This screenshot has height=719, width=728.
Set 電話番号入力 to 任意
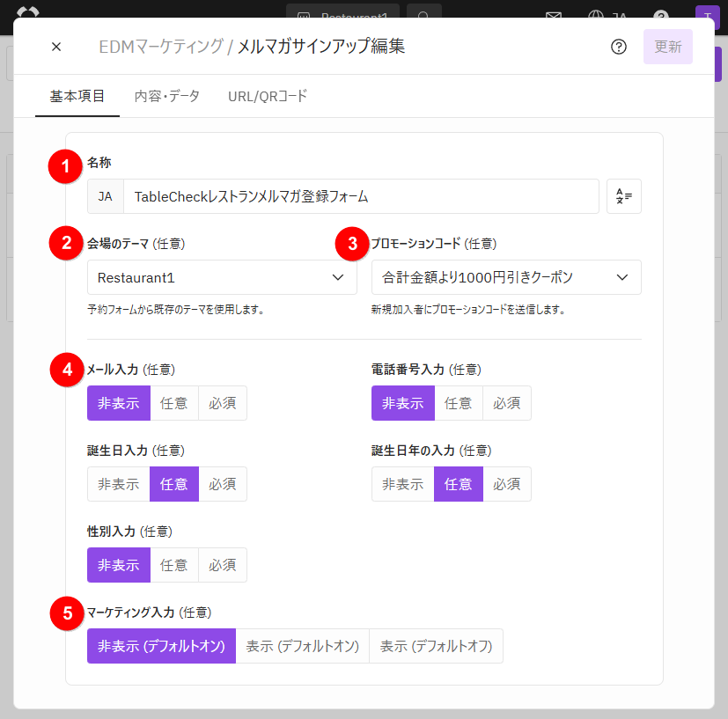[459, 403]
